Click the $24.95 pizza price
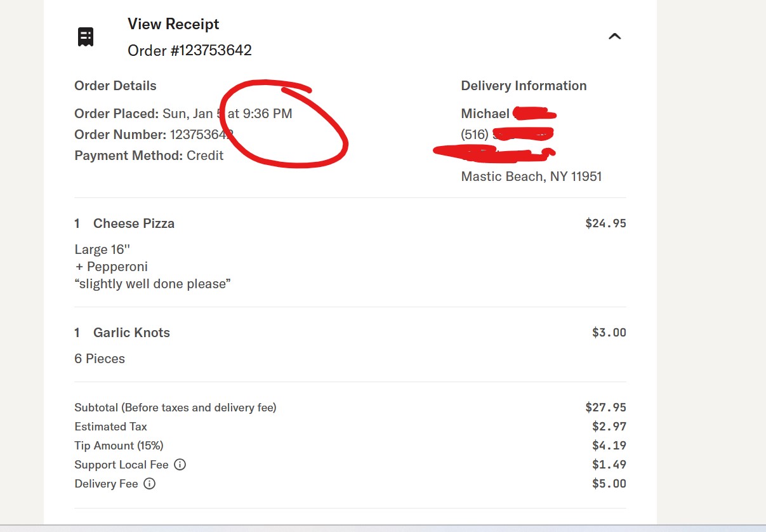The height and width of the screenshot is (532, 766). [605, 223]
